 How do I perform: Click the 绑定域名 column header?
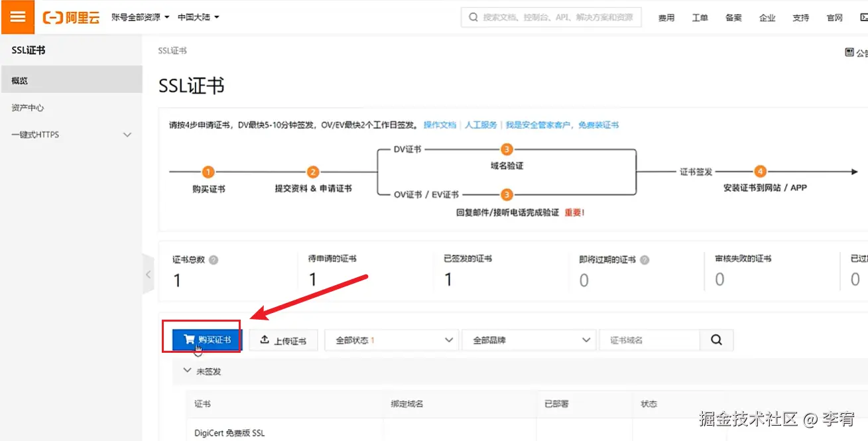(x=407, y=404)
